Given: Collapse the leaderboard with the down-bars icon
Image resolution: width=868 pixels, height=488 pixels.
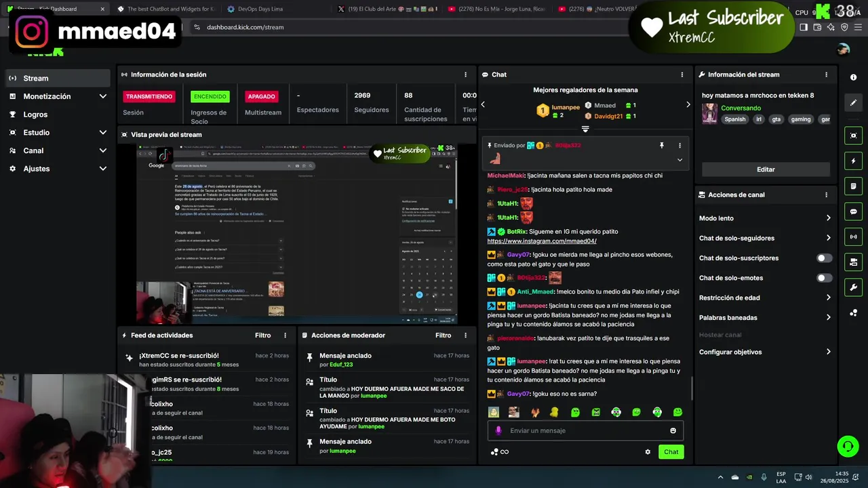Looking at the screenshot, I should point(585,129).
